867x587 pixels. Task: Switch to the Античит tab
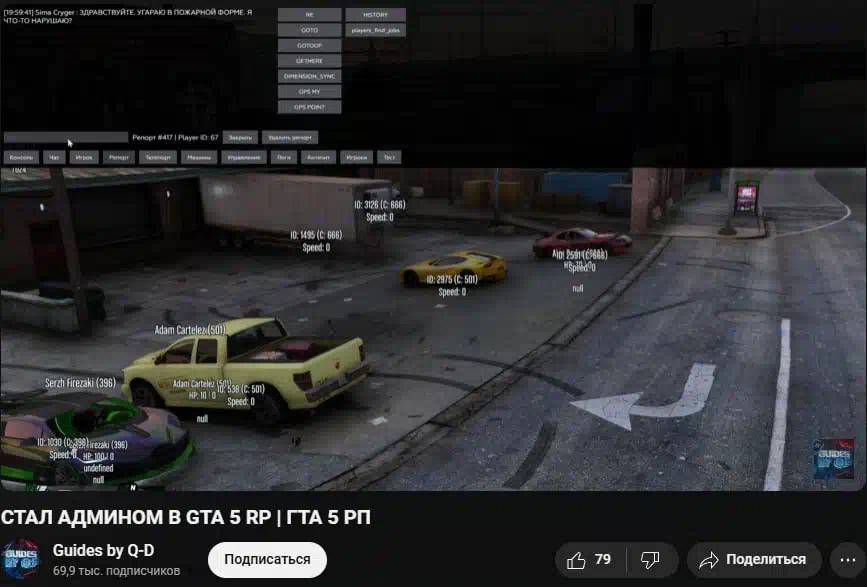[x=318, y=158]
